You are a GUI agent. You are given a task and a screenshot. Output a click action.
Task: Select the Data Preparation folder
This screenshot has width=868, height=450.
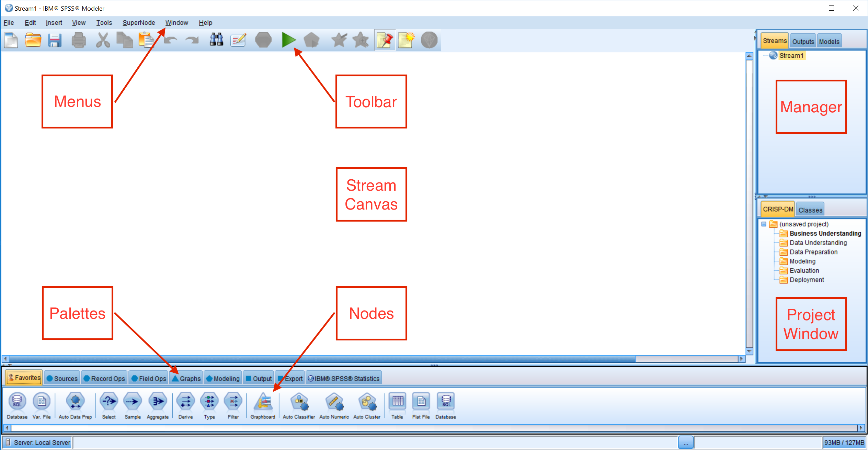click(813, 252)
